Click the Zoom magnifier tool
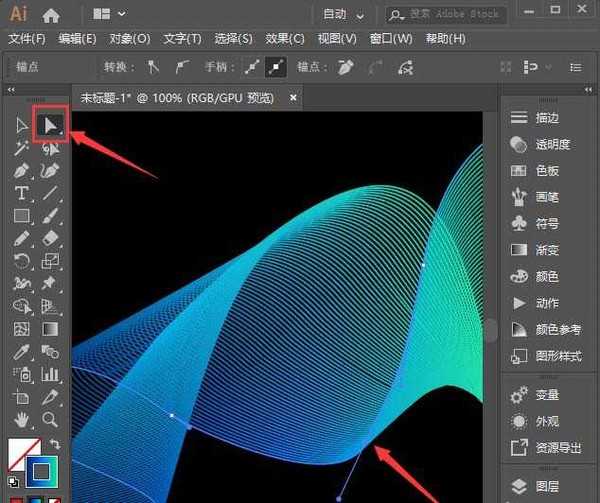The height and width of the screenshot is (503, 600). click(x=50, y=419)
